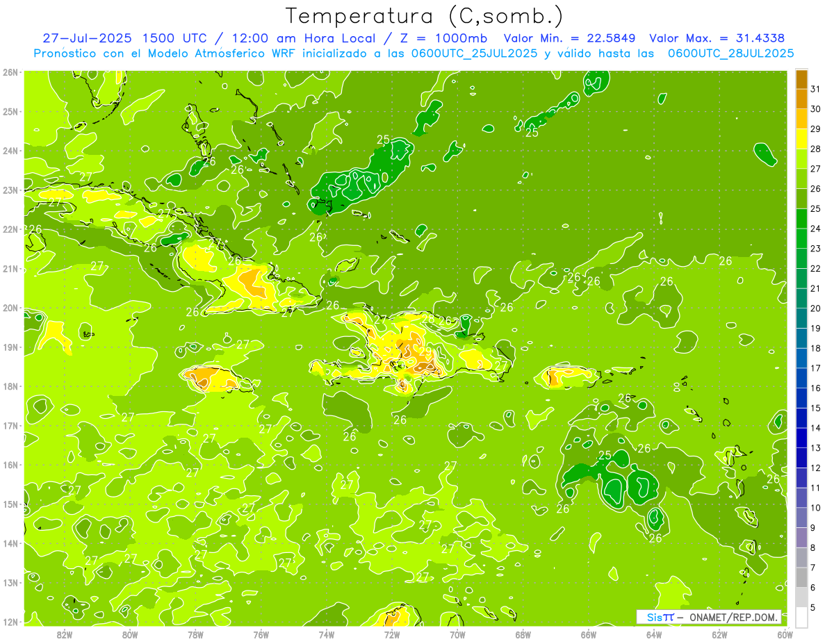Image resolution: width=834 pixels, height=644 pixels.
Task: Click the dark brown swatch atop the color bar
Action: point(801,79)
